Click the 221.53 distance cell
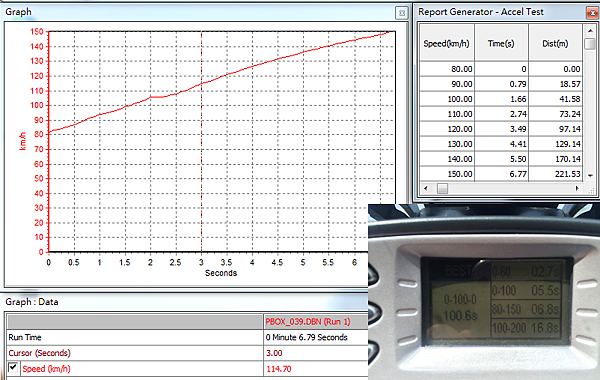Image resolution: width=600 pixels, height=380 pixels. tap(556, 174)
